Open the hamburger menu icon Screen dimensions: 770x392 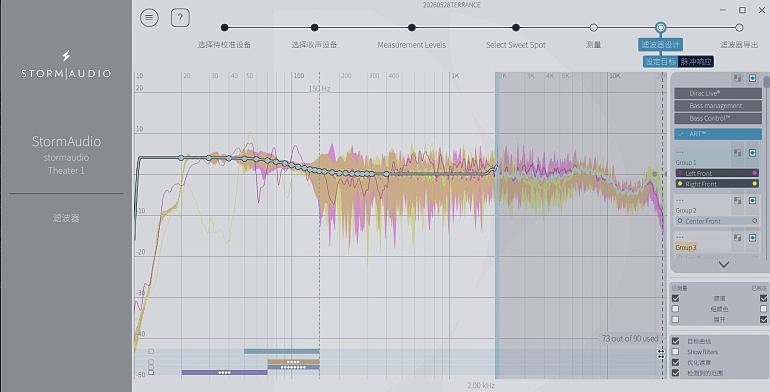point(149,18)
